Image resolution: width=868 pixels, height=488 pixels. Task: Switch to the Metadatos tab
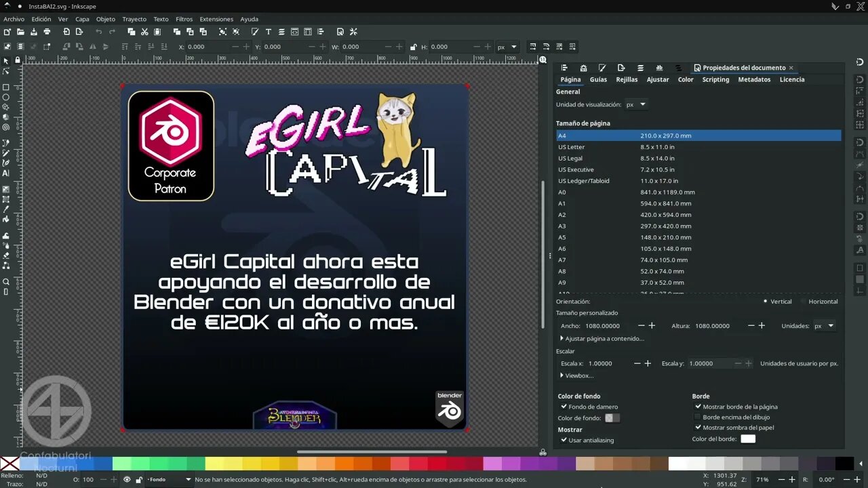tap(754, 79)
